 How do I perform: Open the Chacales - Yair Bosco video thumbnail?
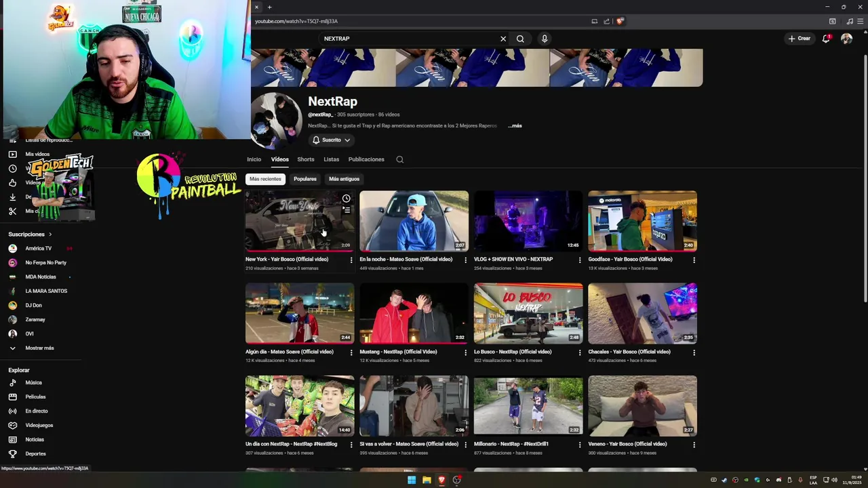click(x=642, y=313)
